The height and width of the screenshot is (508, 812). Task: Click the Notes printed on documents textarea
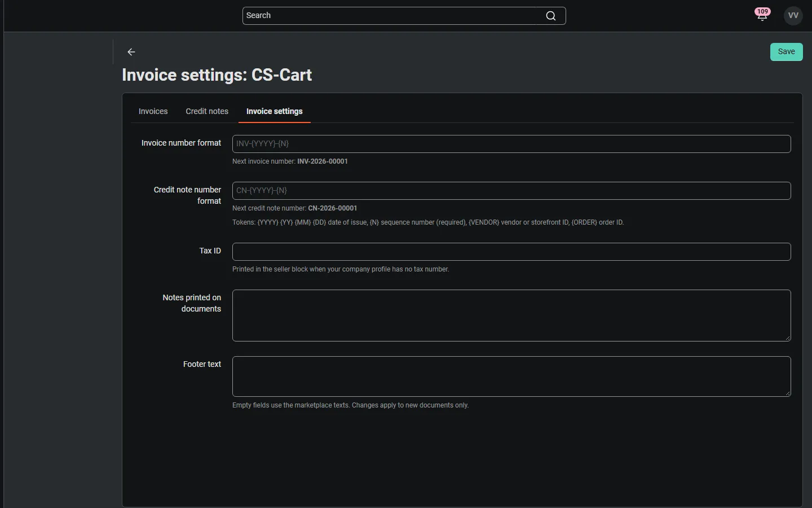pos(511,316)
